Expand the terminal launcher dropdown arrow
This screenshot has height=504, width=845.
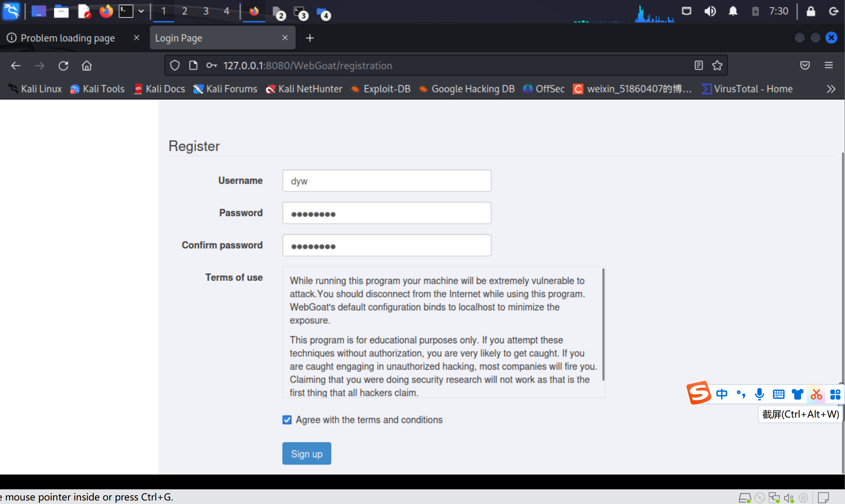[141, 11]
